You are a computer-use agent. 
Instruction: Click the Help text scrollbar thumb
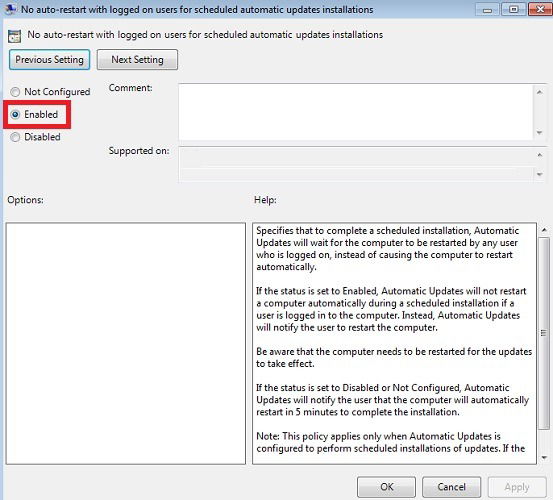click(x=544, y=333)
